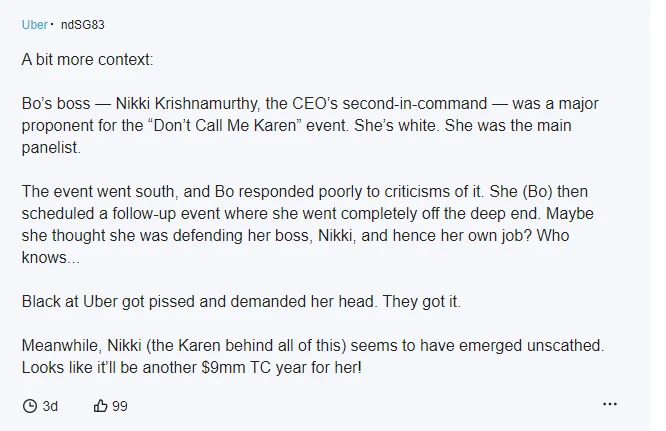Click the "A bit more context:" line
Viewport: 666px width, 431px height.
coord(87,59)
